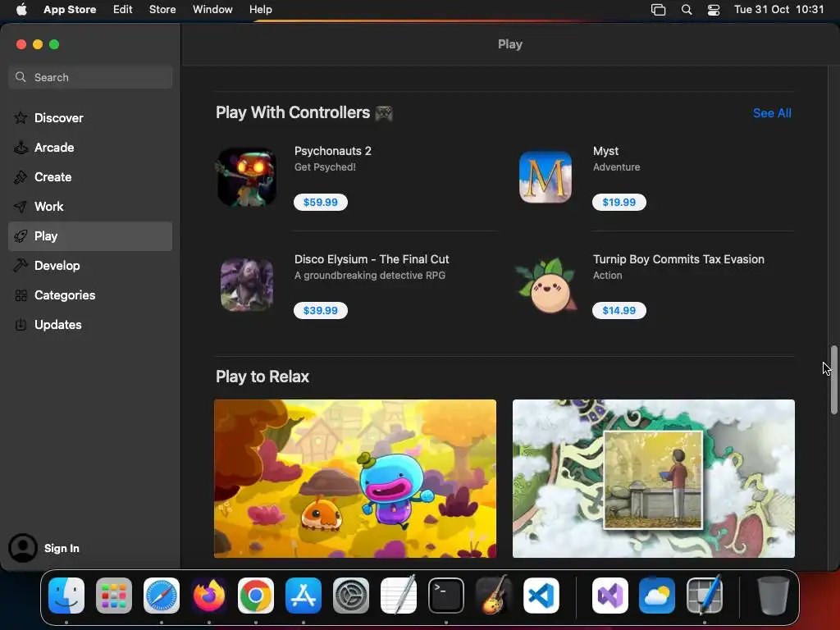Open the Disco Elysium app icon
This screenshot has height=630, width=840.
(x=247, y=285)
